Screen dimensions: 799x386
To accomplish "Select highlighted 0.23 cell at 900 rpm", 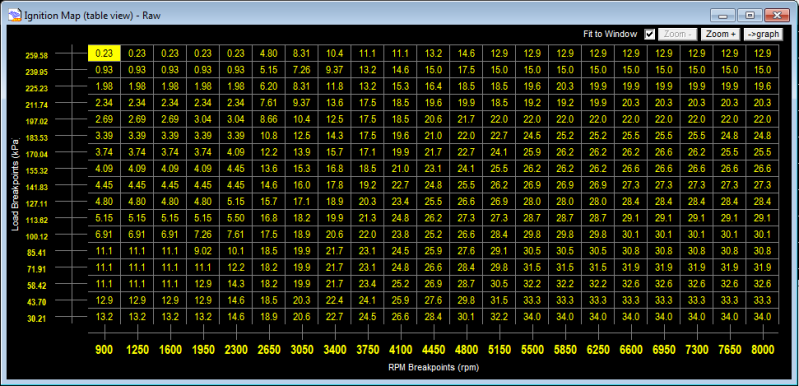I will (104, 53).
